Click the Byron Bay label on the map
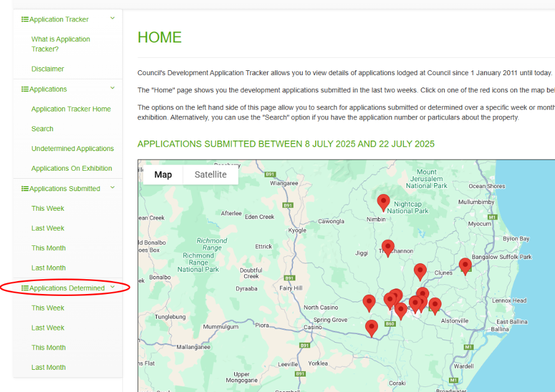This screenshot has height=392, width=555. [516, 239]
